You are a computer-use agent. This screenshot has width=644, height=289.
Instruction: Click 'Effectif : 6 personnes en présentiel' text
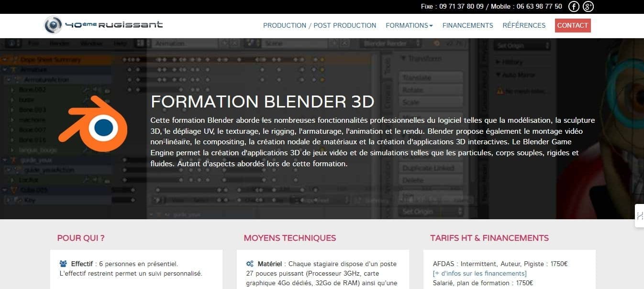coord(124,264)
